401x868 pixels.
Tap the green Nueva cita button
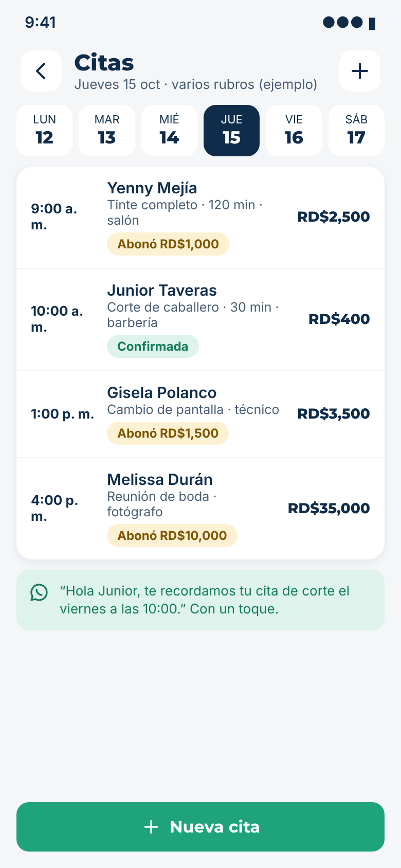[x=200, y=827]
